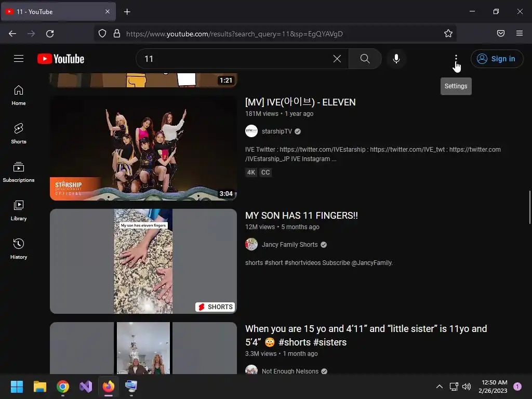532x399 pixels.
Task: Click the CC badge
Action: [x=265, y=172]
